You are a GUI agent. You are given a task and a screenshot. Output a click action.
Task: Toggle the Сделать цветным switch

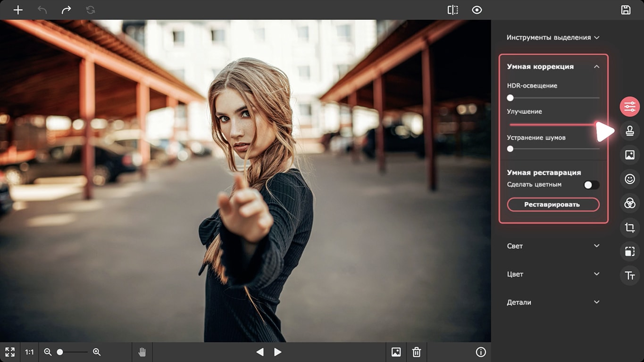(x=591, y=185)
